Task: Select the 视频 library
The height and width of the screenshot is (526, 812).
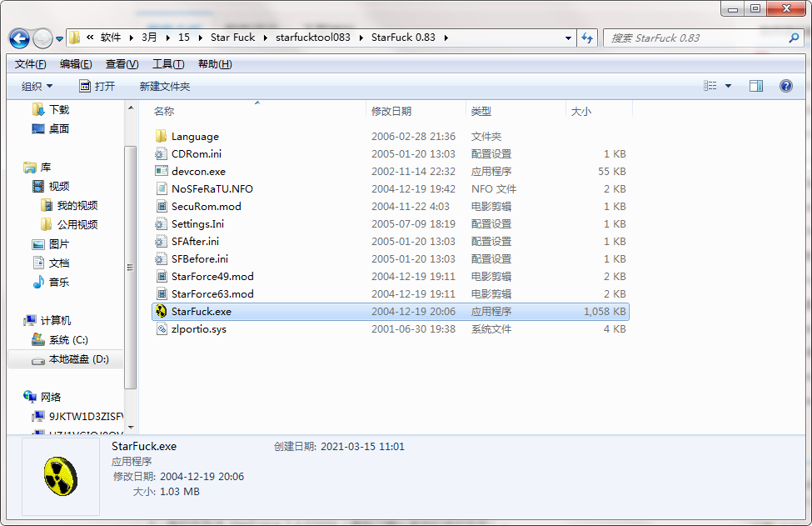Action: click(51, 187)
